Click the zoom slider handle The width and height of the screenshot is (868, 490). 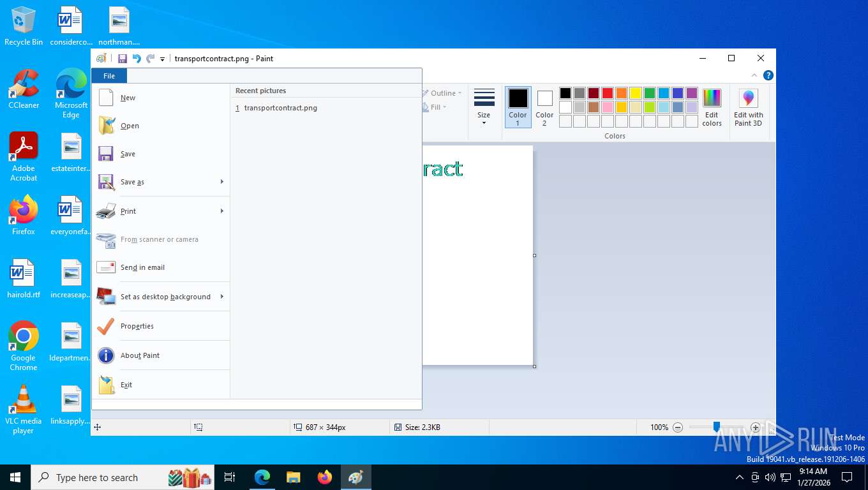[716, 427]
